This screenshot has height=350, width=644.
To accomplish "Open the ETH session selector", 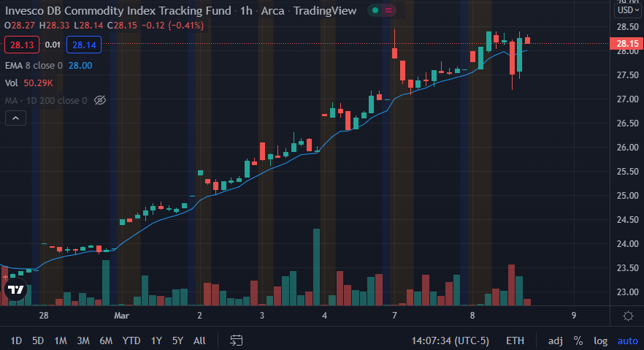I will pos(515,341).
